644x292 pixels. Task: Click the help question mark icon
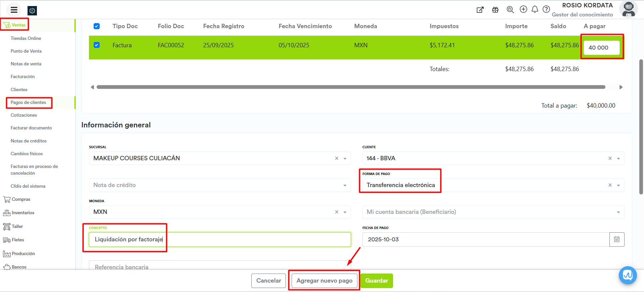pyautogui.click(x=546, y=9)
